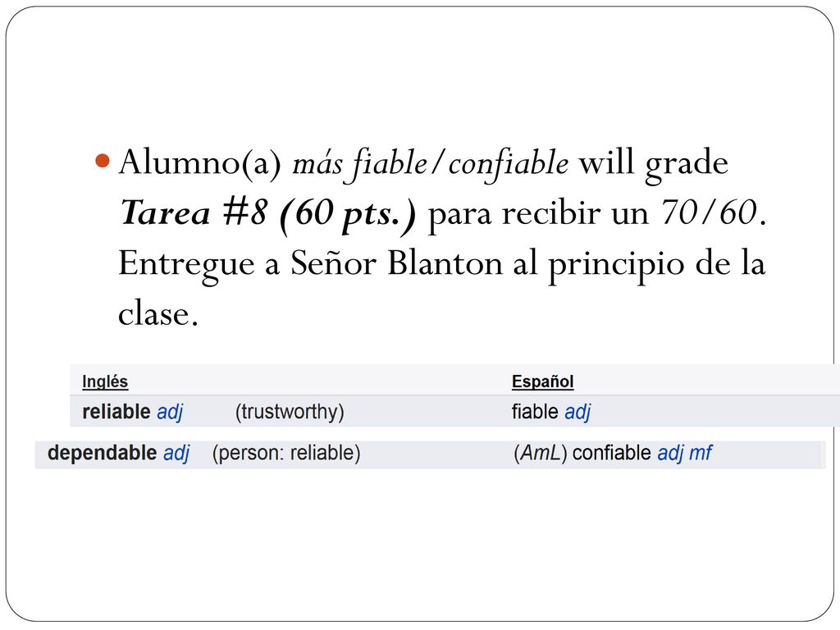Click the (person: reliable) definition text

point(286,453)
